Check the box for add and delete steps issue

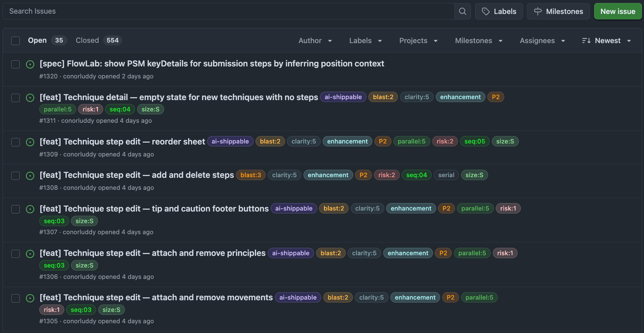tap(15, 176)
